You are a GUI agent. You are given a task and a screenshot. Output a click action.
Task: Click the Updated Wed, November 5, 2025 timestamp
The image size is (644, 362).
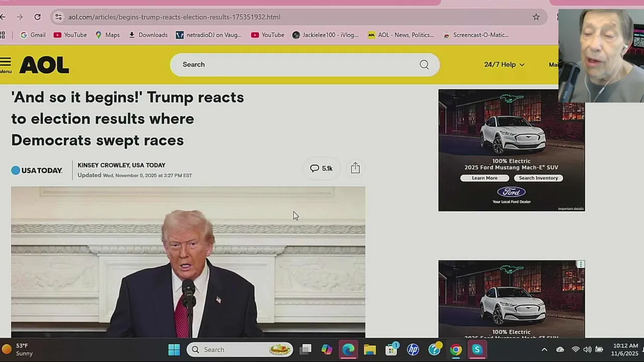pyautogui.click(x=134, y=175)
